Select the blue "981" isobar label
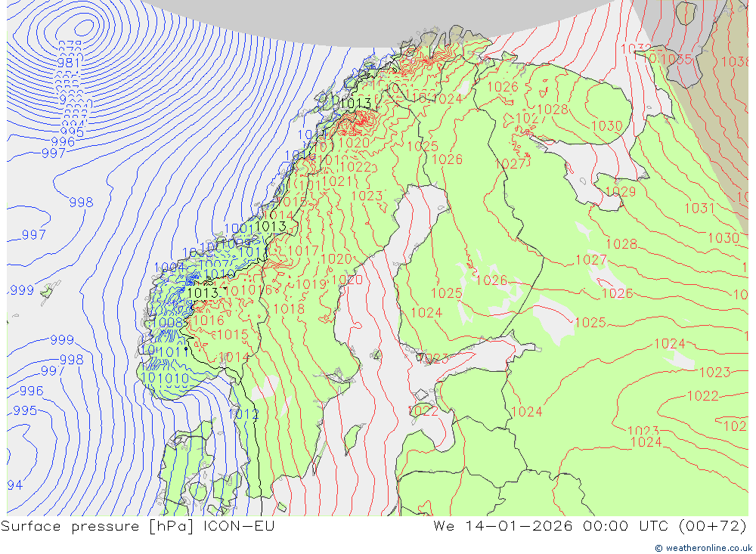The width and height of the screenshot is (756, 554). click(x=69, y=63)
